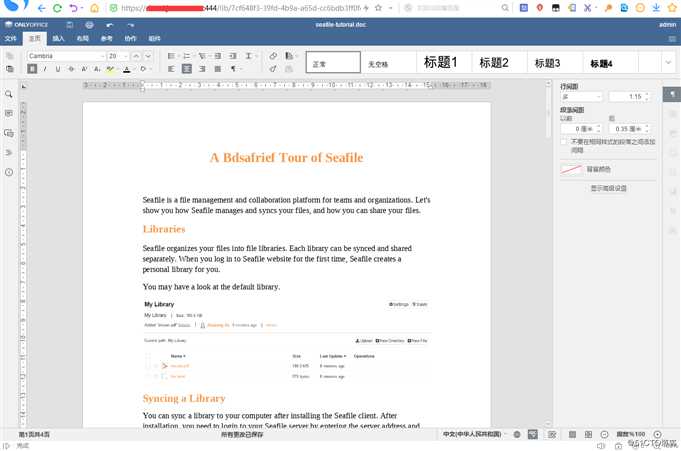Open the about icon in the left sidebar
The width and height of the screenshot is (681, 451).
click(9, 172)
